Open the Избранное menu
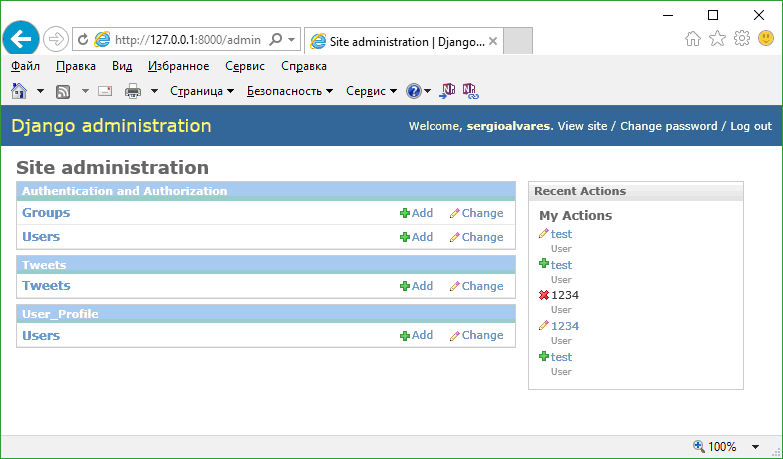 178,66
